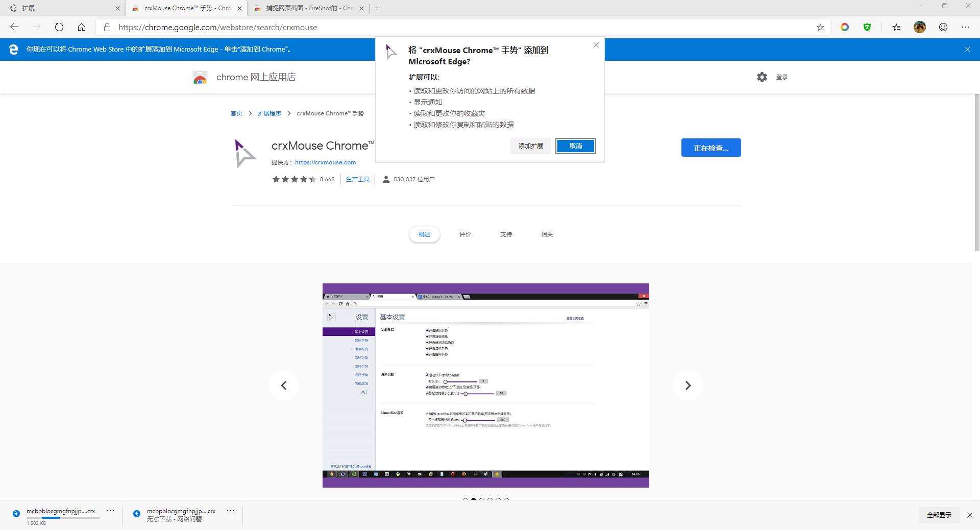Close the add-extension permission dialog

[x=596, y=45]
